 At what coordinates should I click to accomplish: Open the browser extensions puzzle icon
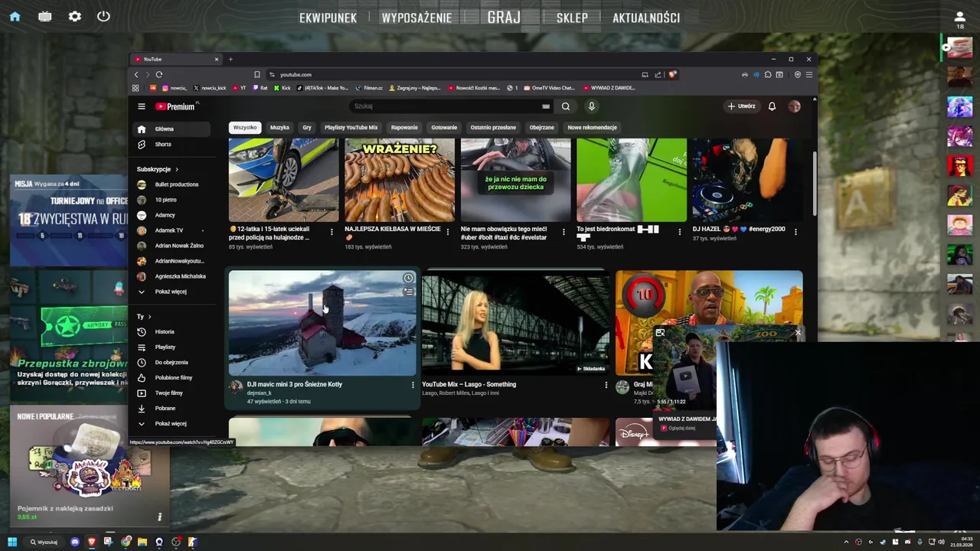768,74
